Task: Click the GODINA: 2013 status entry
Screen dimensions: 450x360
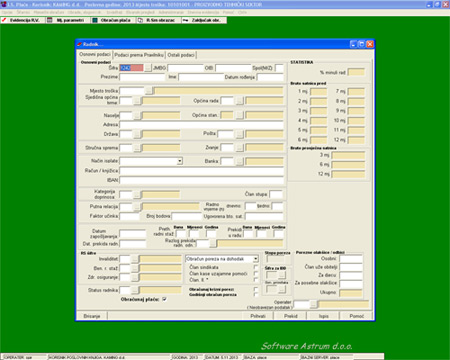Action: click(x=185, y=357)
